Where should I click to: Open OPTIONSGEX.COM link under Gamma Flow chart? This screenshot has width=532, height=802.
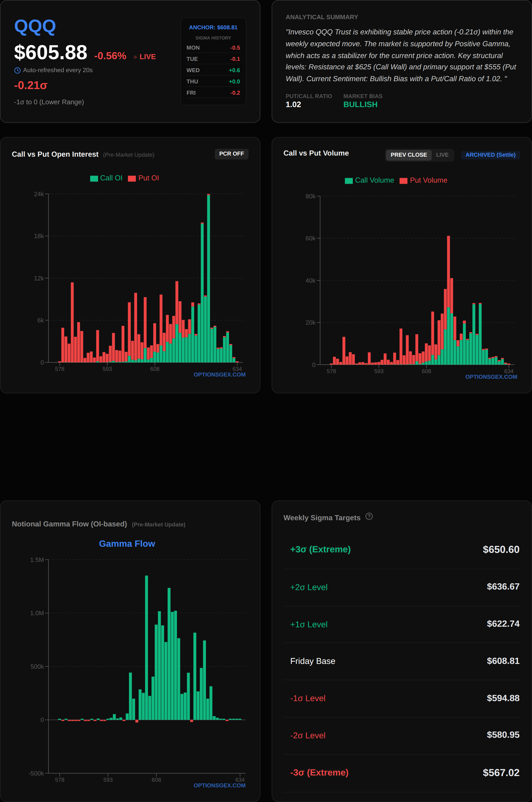219,785
